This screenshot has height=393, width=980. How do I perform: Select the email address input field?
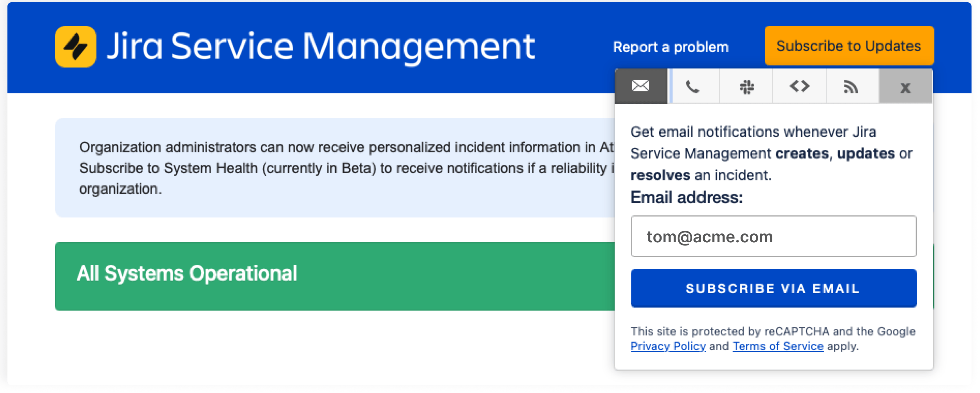[x=774, y=236]
